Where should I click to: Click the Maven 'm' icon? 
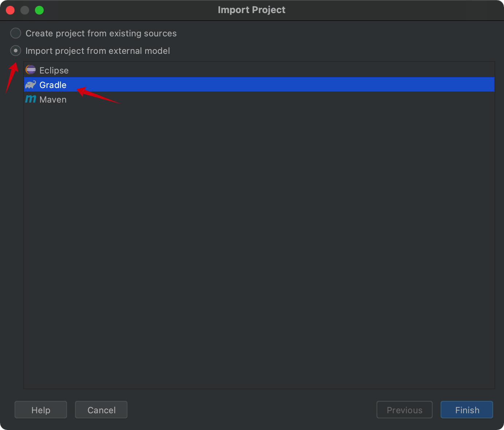31,99
